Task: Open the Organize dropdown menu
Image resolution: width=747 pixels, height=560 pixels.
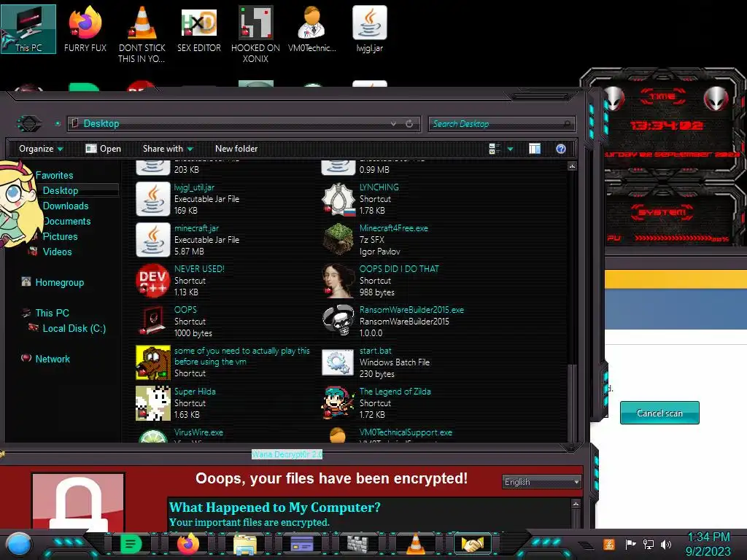Action: tap(41, 149)
